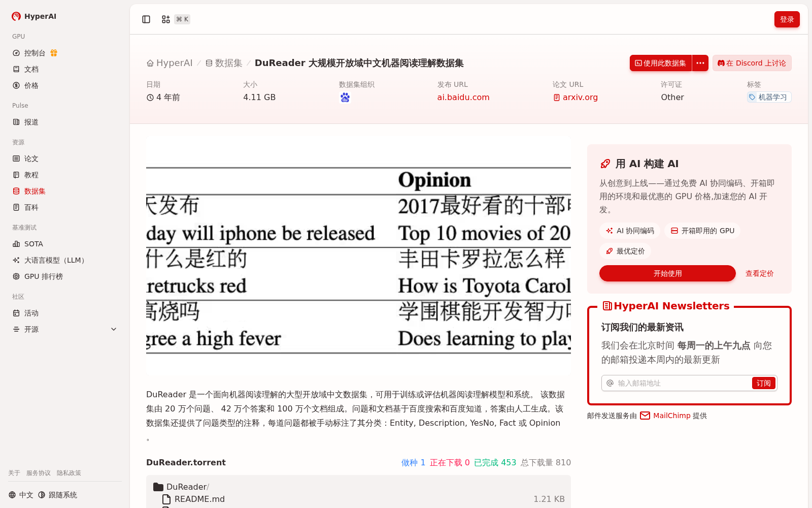Open 控制台 in the sidebar
812x508 pixels.
point(65,53)
